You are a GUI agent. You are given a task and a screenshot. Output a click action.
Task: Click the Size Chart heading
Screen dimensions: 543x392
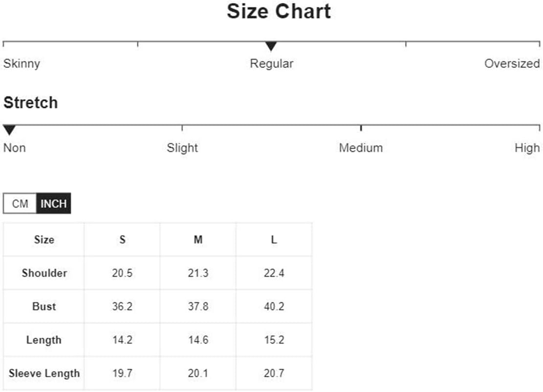coord(279,11)
